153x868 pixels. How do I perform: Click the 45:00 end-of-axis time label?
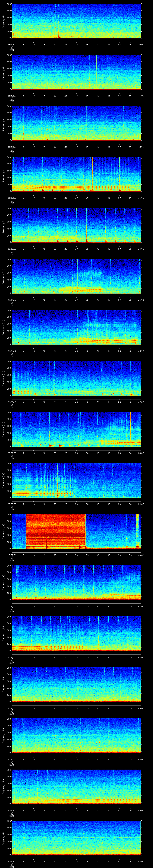(x=141, y=810)
